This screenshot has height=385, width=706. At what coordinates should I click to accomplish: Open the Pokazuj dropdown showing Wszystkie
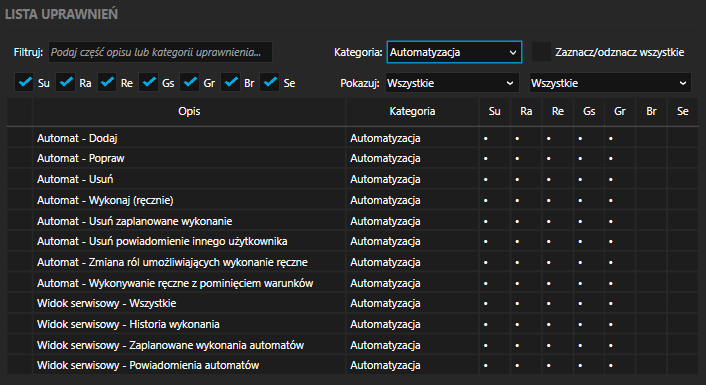[452, 83]
